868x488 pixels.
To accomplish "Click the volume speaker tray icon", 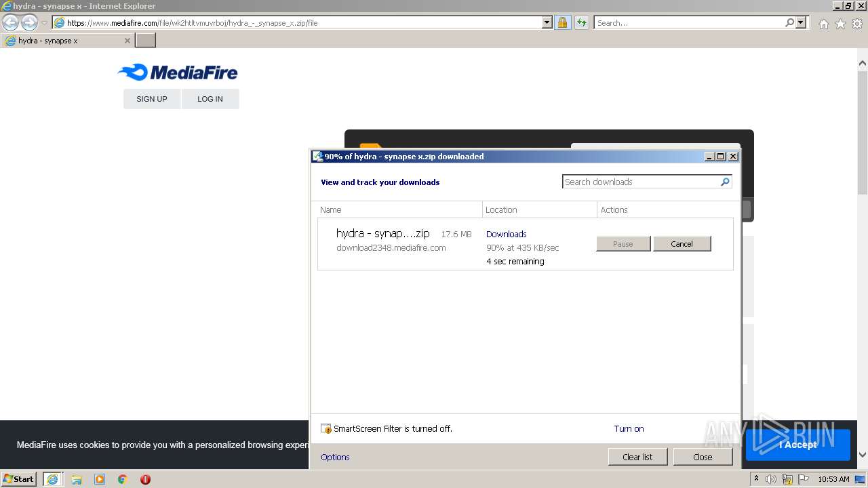I will (771, 479).
